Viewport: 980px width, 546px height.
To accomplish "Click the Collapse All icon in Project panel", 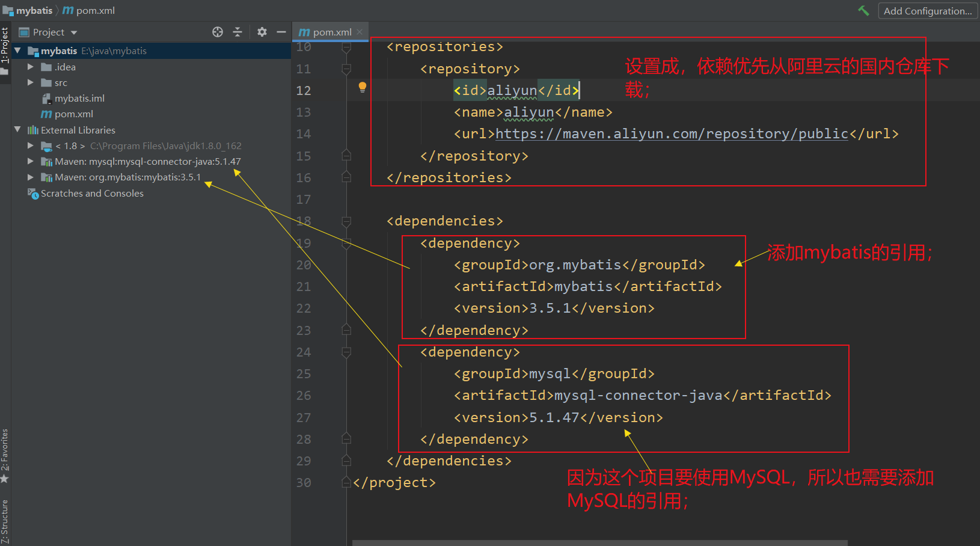I will pos(238,32).
